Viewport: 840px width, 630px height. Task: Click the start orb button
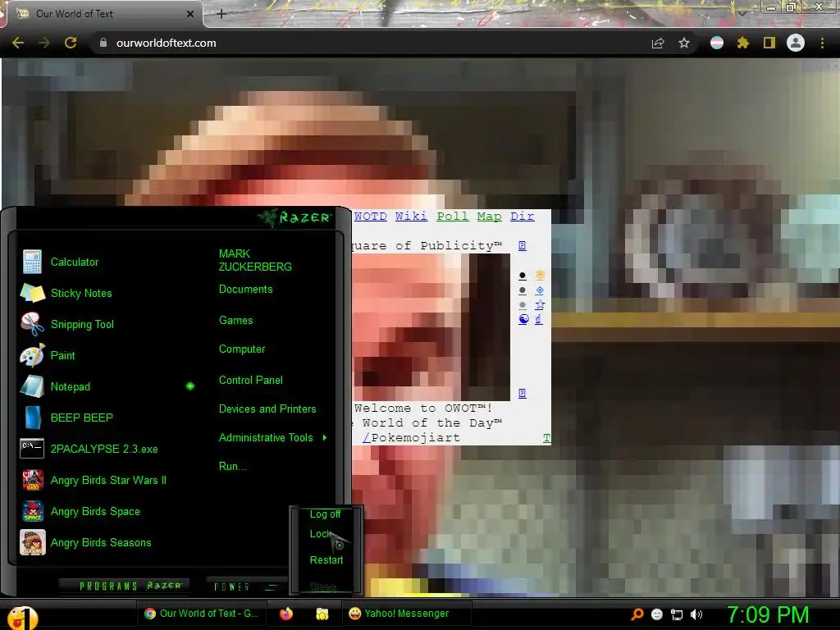click(x=21, y=617)
